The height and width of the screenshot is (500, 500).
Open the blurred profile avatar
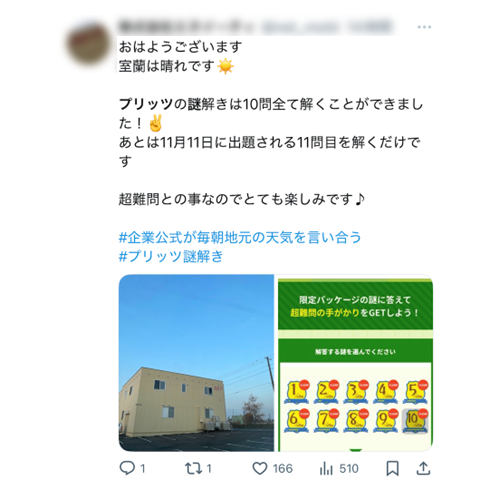coord(88,43)
